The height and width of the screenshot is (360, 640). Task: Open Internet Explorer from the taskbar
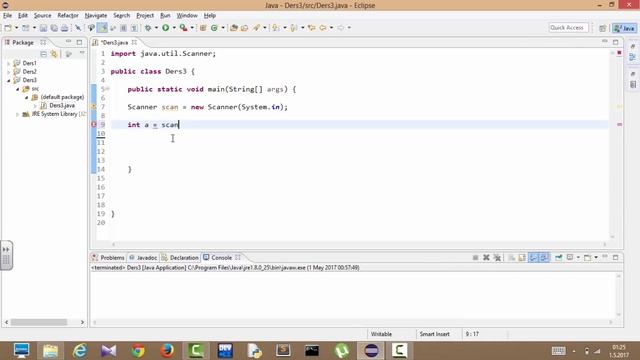80,351
